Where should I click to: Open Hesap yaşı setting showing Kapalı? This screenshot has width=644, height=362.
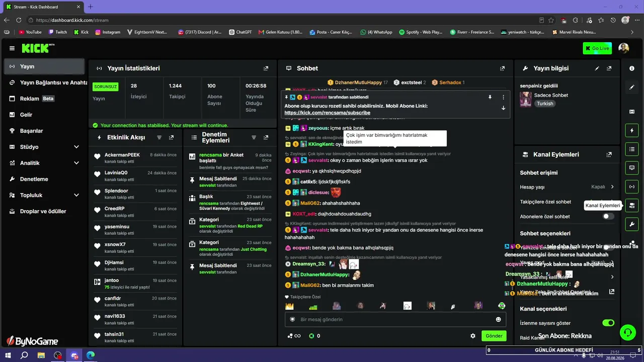coord(567,187)
